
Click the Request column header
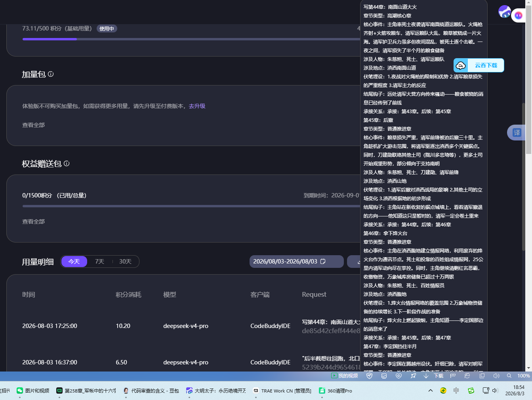[314, 295]
